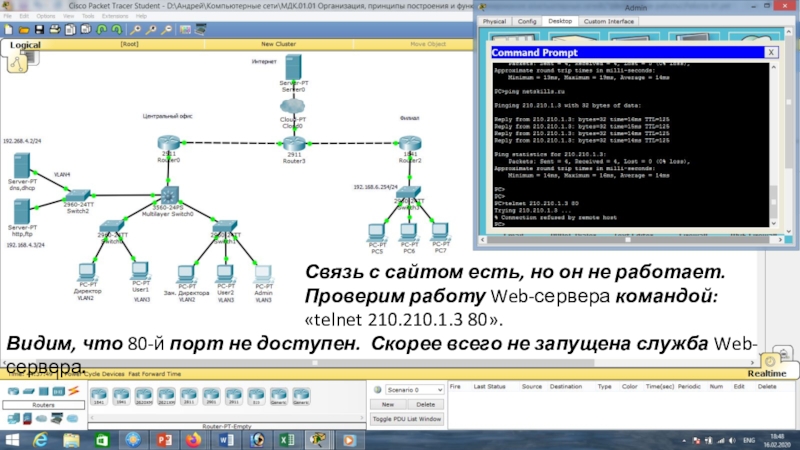Open the Custom Devices Dialog icon
Screen dimensions: 800x450
(x=201, y=30)
